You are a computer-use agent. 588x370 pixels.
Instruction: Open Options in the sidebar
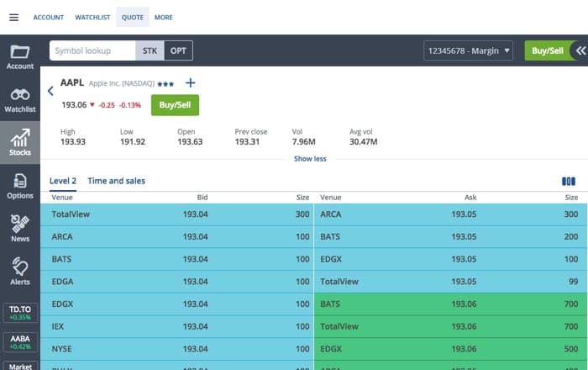pos(20,186)
